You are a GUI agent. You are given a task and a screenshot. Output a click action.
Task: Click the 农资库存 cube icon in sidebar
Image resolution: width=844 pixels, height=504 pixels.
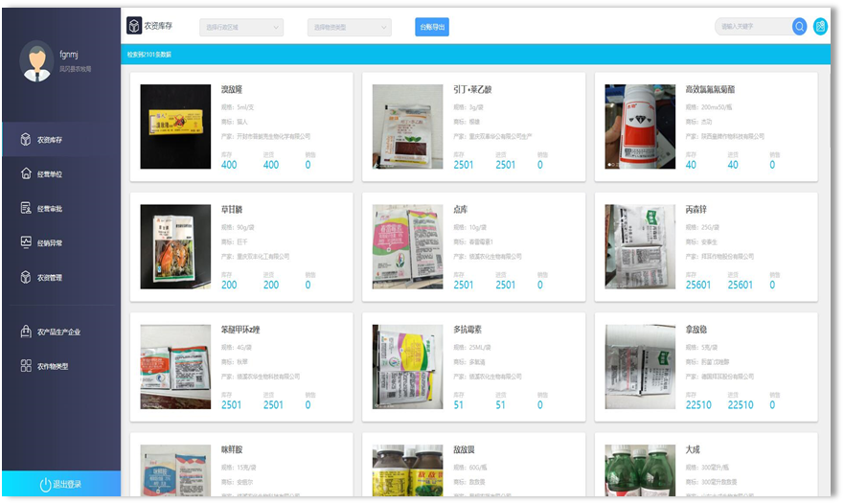27,140
